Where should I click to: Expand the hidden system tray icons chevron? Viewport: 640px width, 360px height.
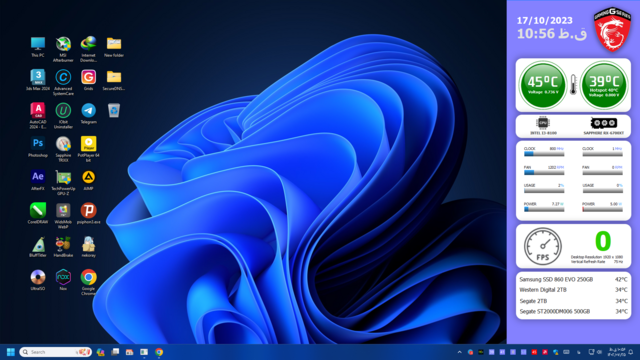[459, 352]
